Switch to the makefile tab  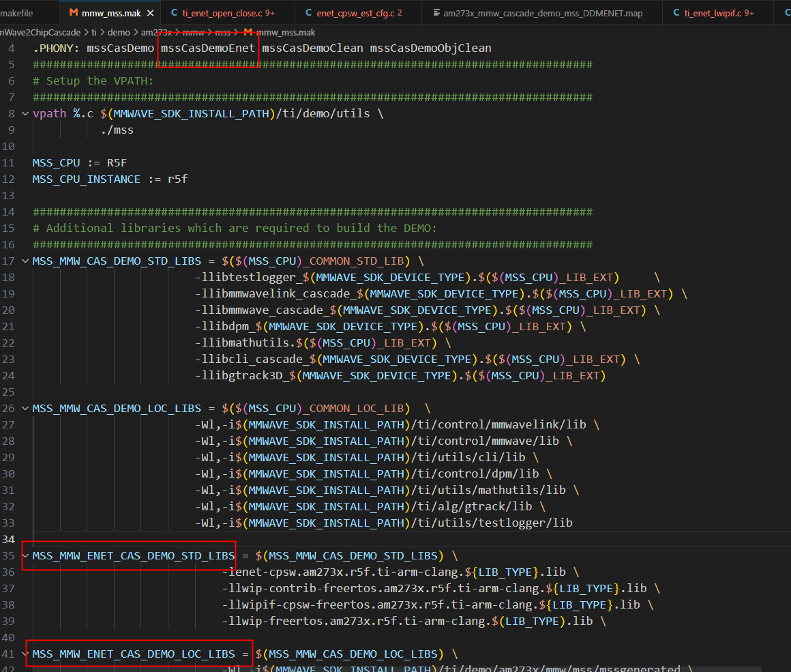16,13
